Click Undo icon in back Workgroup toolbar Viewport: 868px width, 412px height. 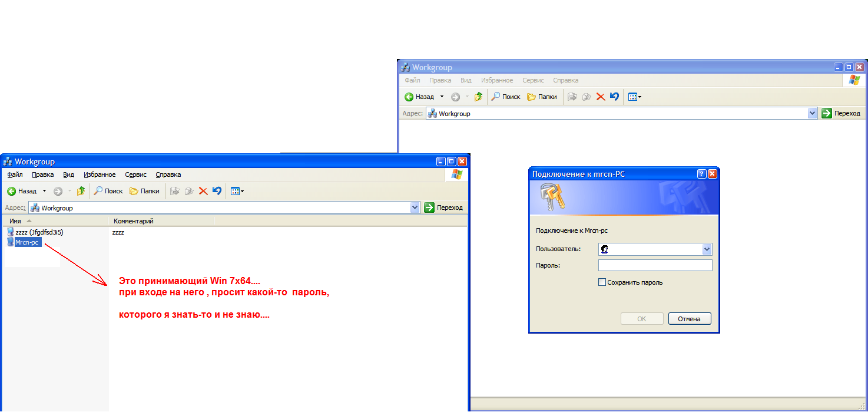tap(614, 97)
